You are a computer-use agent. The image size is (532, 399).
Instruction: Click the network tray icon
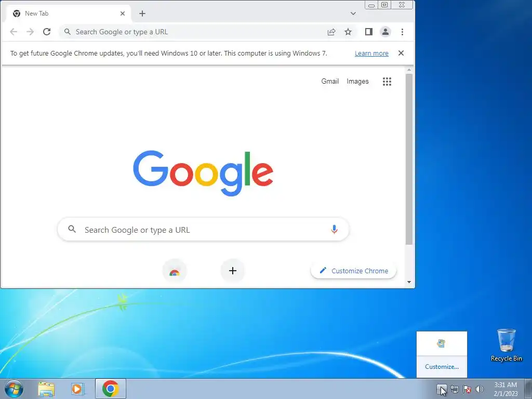point(454,389)
